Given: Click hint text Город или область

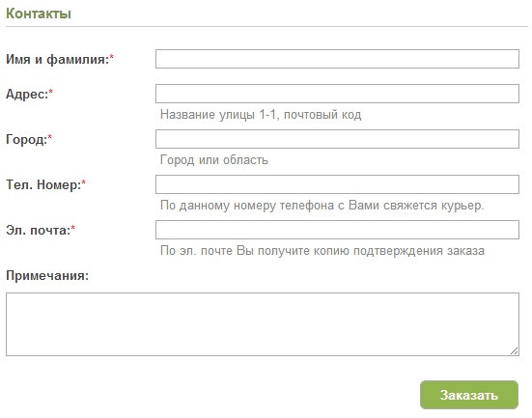Looking at the screenshot, I should click(214, 160).
